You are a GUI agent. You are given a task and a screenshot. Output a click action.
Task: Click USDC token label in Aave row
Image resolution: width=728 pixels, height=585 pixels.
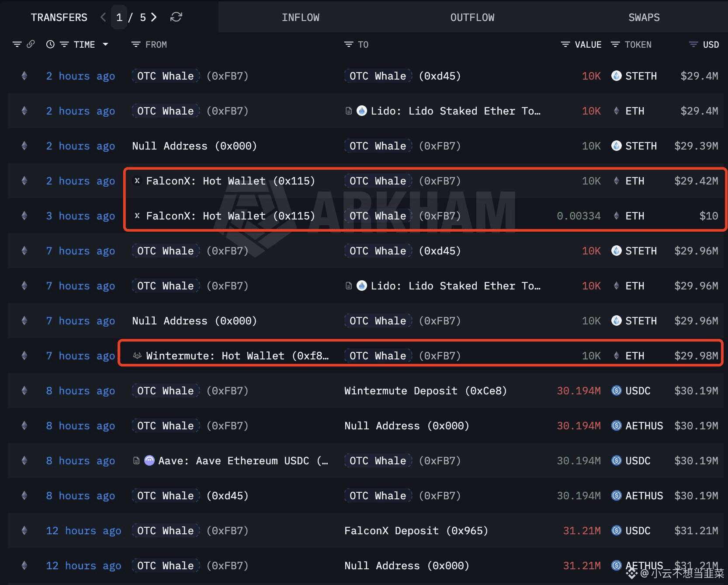tap(638, 461)
